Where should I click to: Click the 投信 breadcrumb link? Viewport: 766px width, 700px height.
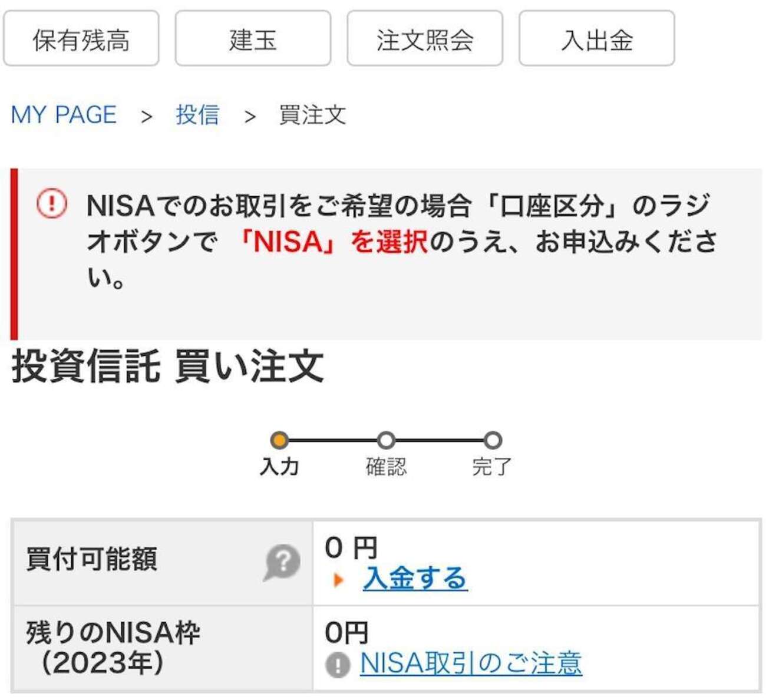click(x=197, y=114)
